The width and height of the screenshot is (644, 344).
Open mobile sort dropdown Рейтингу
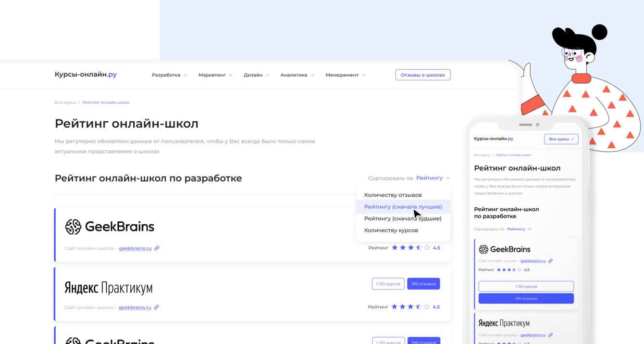(519, 229)
